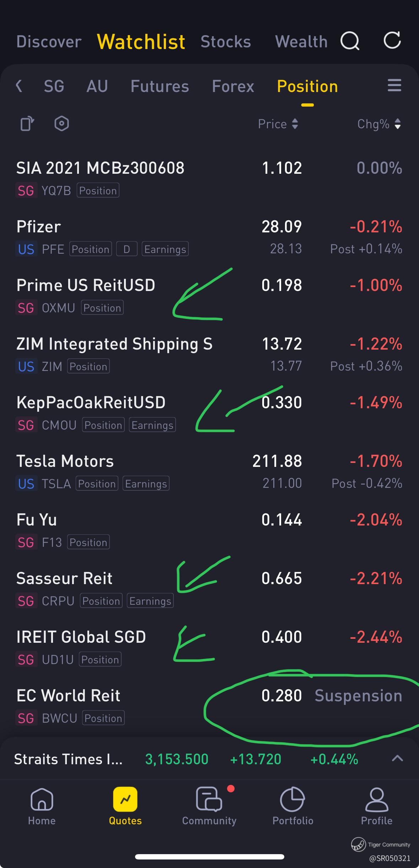Expand the Straits Times Index bar
This screenshot has width=419, height=868.
pos(397,759)
